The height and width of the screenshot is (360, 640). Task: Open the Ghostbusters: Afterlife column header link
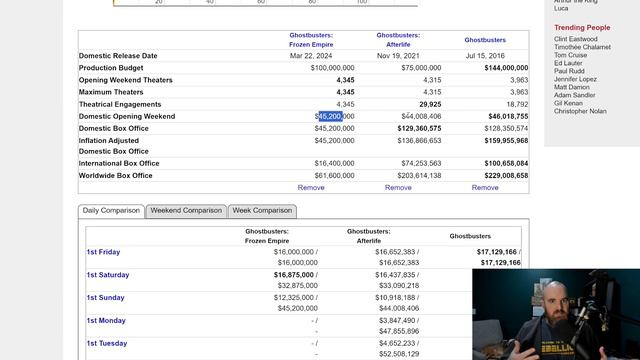coord(398,40)
